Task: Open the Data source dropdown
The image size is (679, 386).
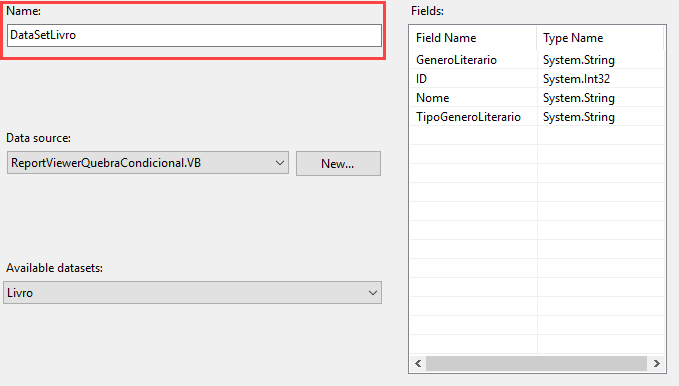Action: [148, 163]
